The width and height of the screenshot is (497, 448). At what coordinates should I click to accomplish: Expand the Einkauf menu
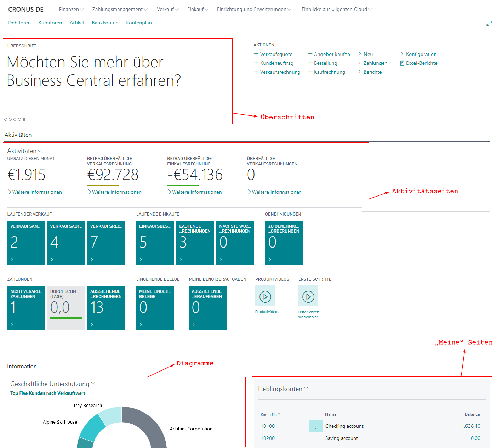(x=198, y=9)
